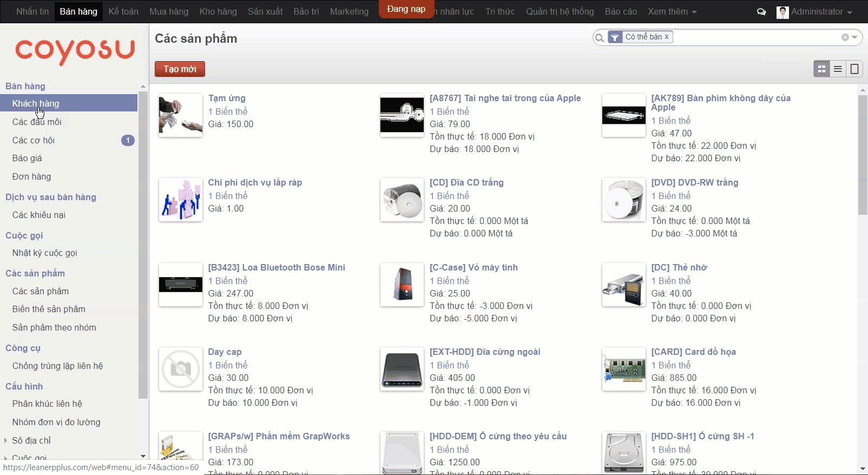The height and width of the screenshot is (475, 868).
Task: Open '[B3423] Loa Bluetooth Bose Mini' link
Action: (277, 267)
